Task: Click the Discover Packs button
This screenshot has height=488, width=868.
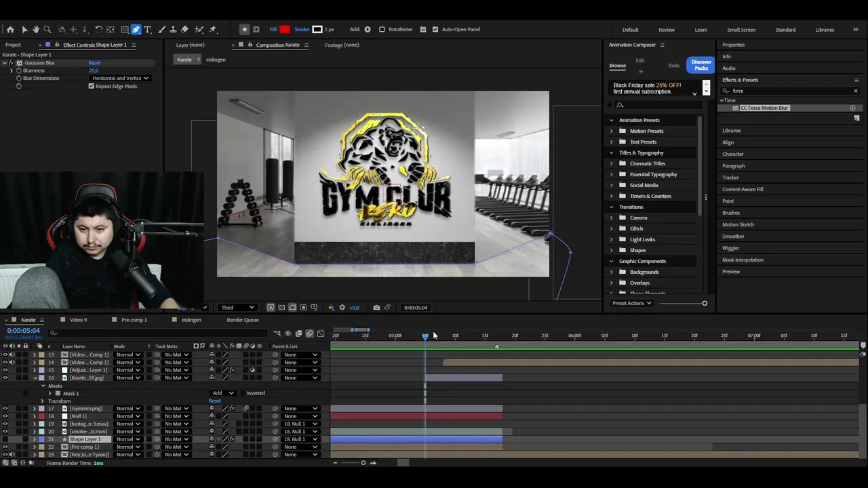Action: click(701, 65)
